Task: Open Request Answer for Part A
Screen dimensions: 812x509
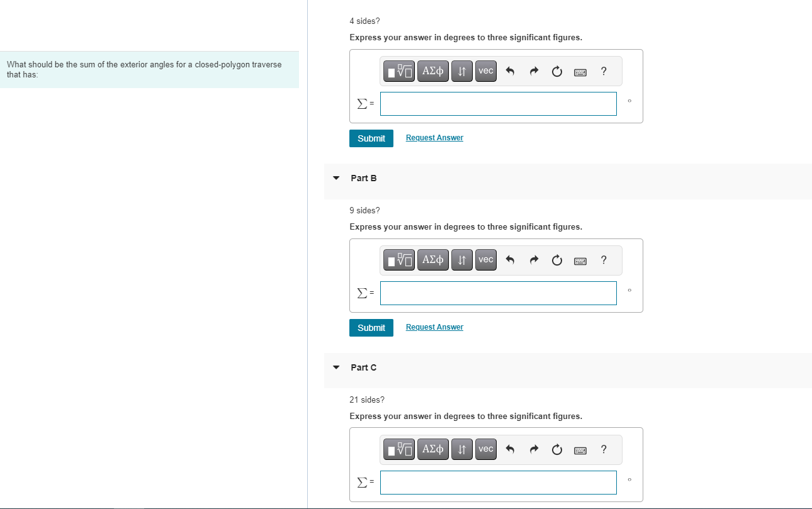Action: point(434,137)
